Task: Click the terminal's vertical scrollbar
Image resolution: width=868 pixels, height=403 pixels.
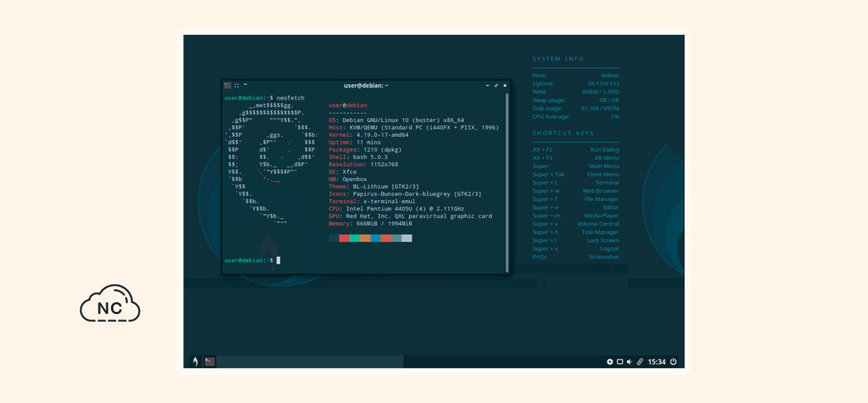Action: pos(507,182)
